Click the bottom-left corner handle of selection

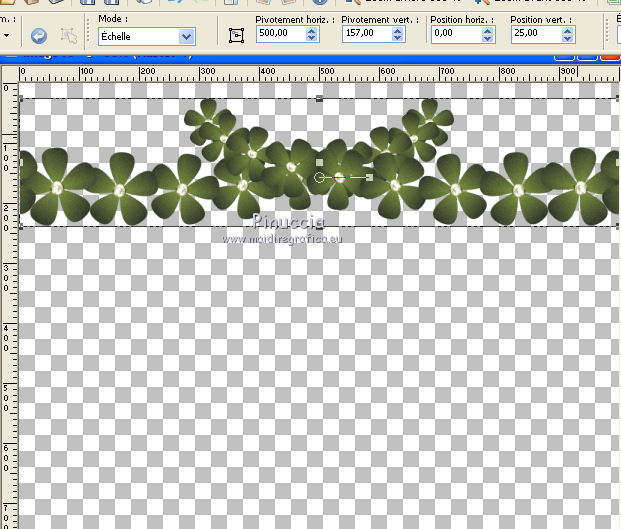(x=21, y=226)
